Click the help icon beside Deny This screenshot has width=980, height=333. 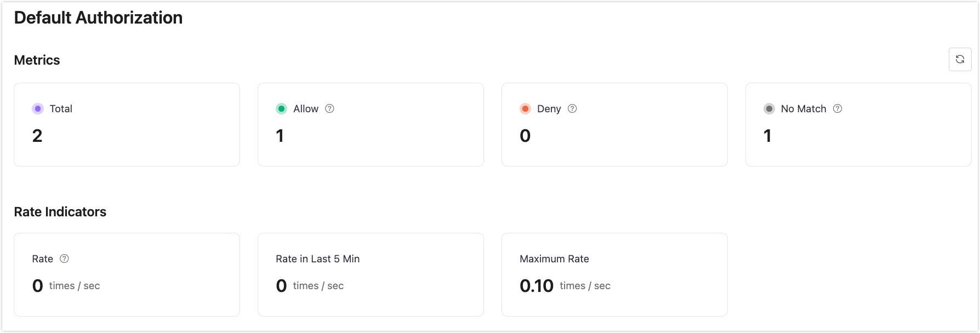572,108
